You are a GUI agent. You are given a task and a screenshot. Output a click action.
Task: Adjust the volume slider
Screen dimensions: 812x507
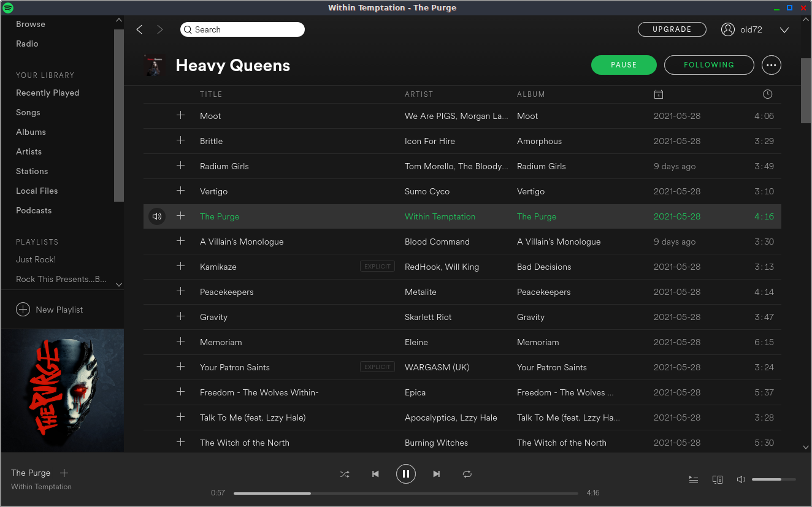[x=774, y=479]
